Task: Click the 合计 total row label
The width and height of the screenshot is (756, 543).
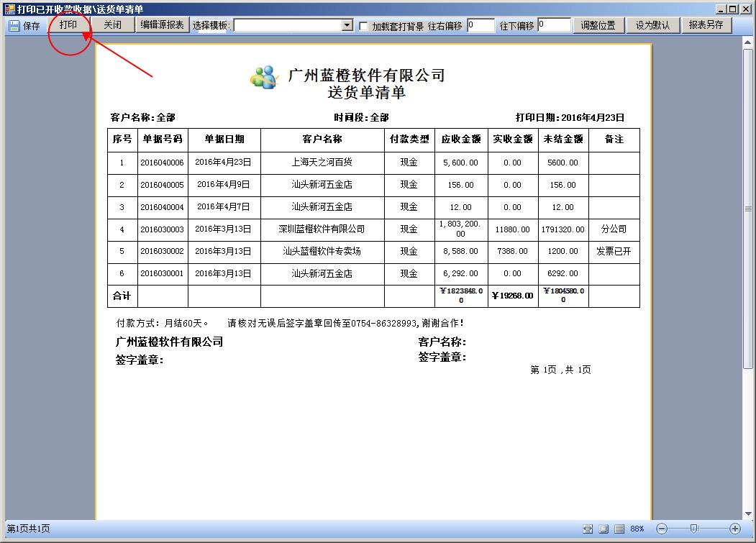Action: (122, 296)
